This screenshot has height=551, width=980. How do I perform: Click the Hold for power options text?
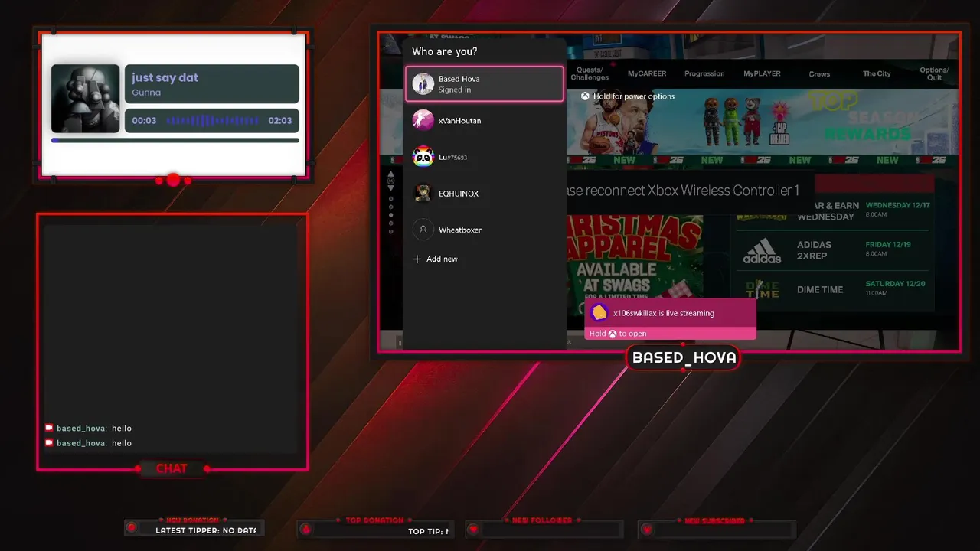634,96
